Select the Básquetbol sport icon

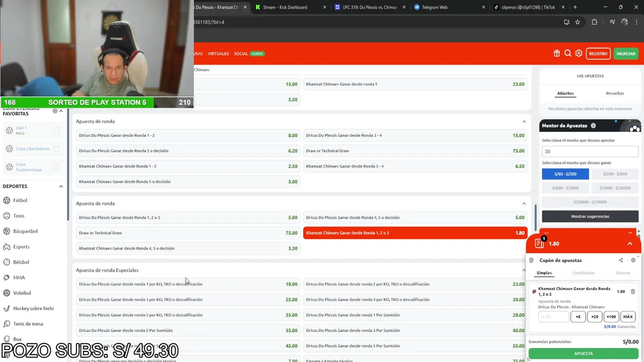[7, 231]
